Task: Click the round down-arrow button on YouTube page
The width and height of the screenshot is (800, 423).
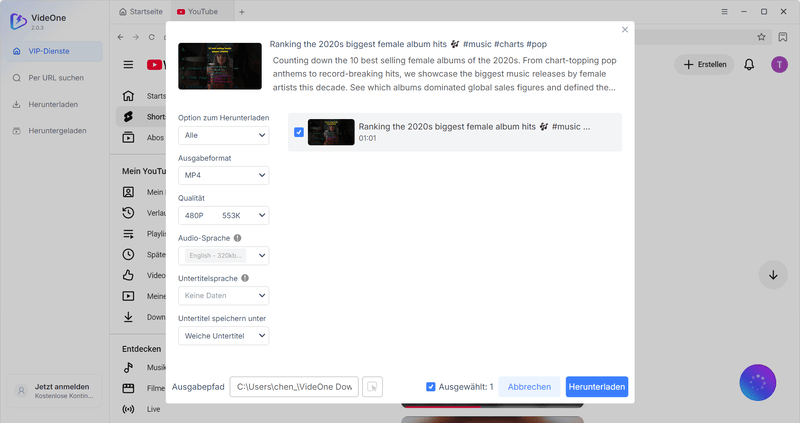Action: [x=773, y=275]
